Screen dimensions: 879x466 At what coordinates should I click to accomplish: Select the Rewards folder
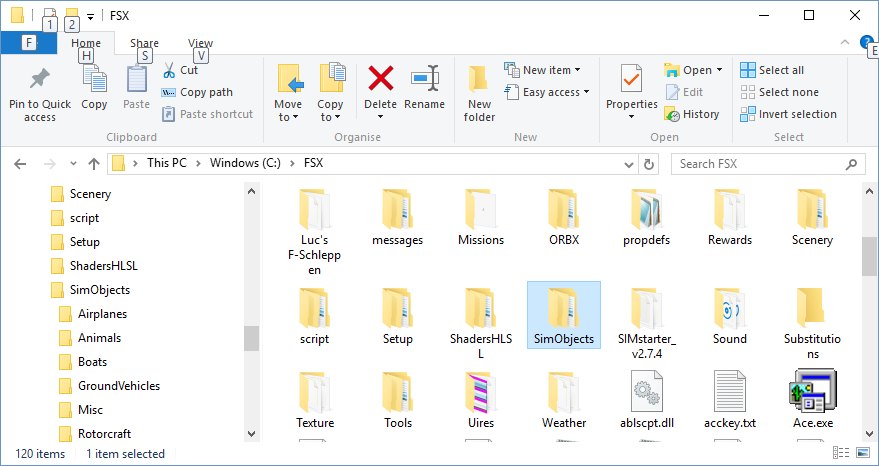point(729,218)
